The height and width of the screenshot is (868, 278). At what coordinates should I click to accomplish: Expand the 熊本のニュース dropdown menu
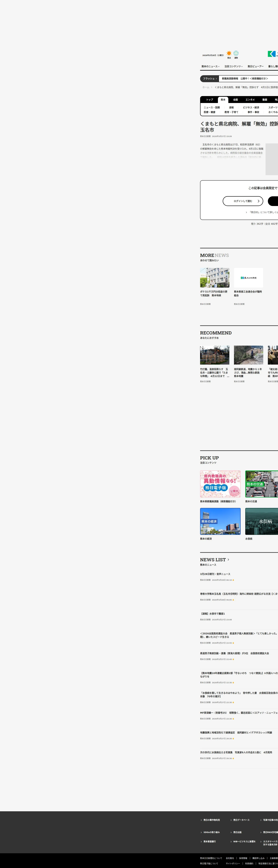point(211,66)
